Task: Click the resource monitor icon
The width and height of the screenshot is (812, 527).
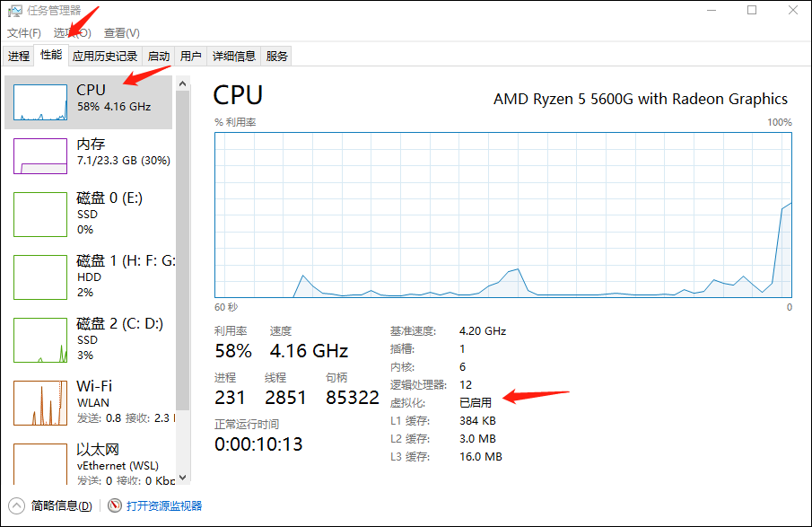Action: 115,505
